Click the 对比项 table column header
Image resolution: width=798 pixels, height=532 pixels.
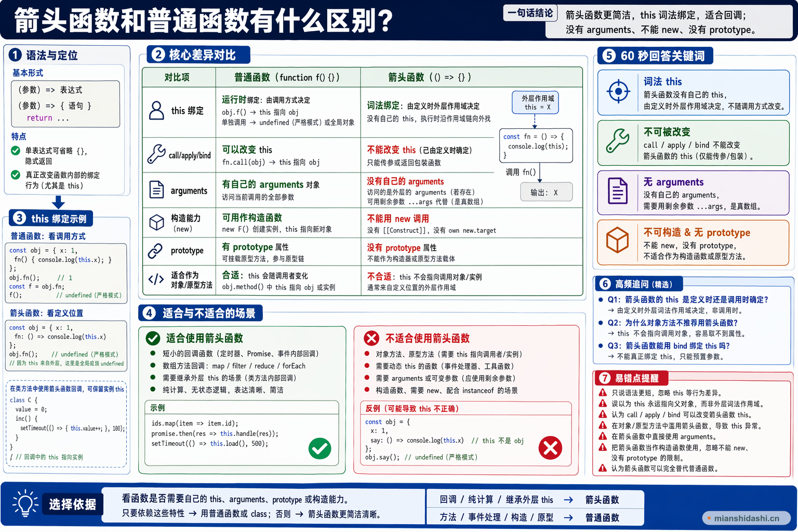[x=177, y=77]
